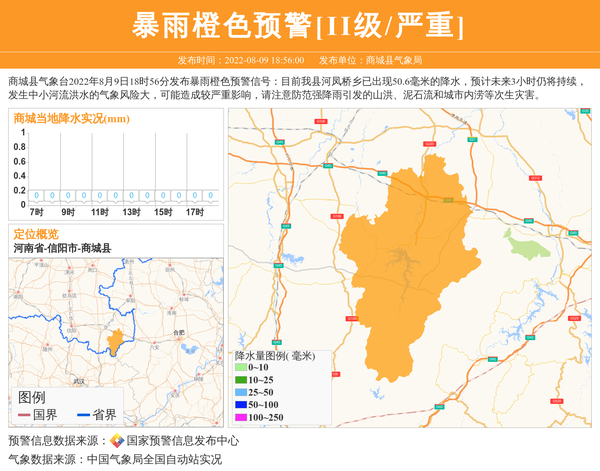
Task: Click the 7时 label on the chart axis
Action: pos(36,212)
